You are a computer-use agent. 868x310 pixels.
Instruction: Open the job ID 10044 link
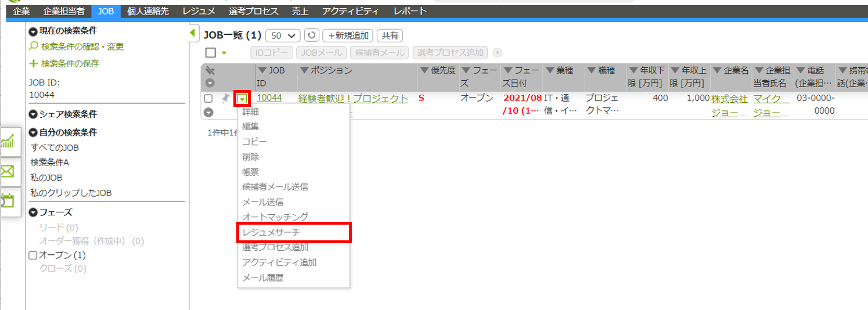coord(269,98)
